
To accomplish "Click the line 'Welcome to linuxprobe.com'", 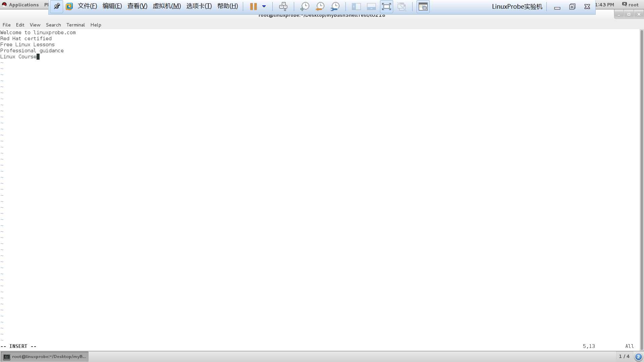I will tap(38, 33).
